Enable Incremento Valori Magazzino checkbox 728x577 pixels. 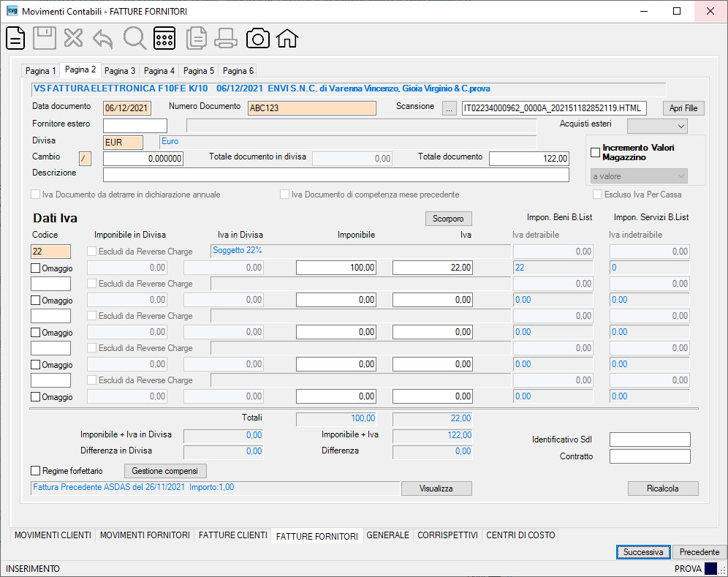(595, 152)
